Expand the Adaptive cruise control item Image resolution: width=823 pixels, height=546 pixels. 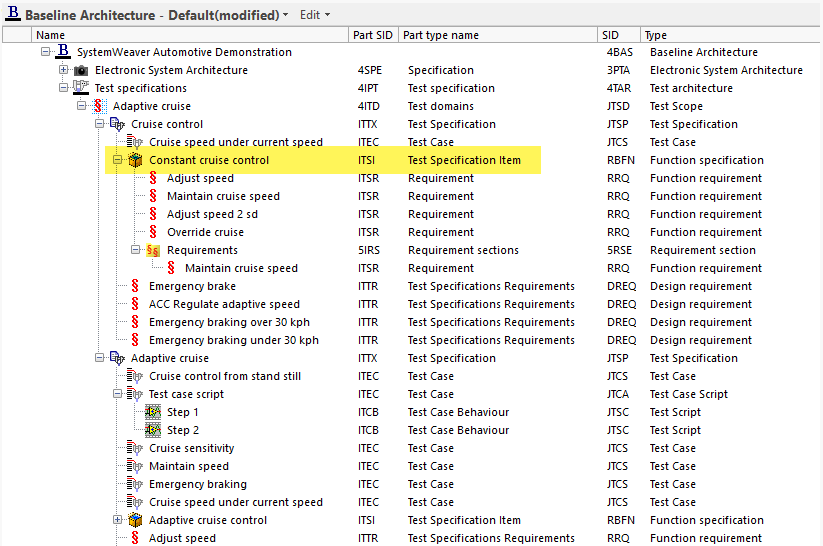click(x=118, y=519)
